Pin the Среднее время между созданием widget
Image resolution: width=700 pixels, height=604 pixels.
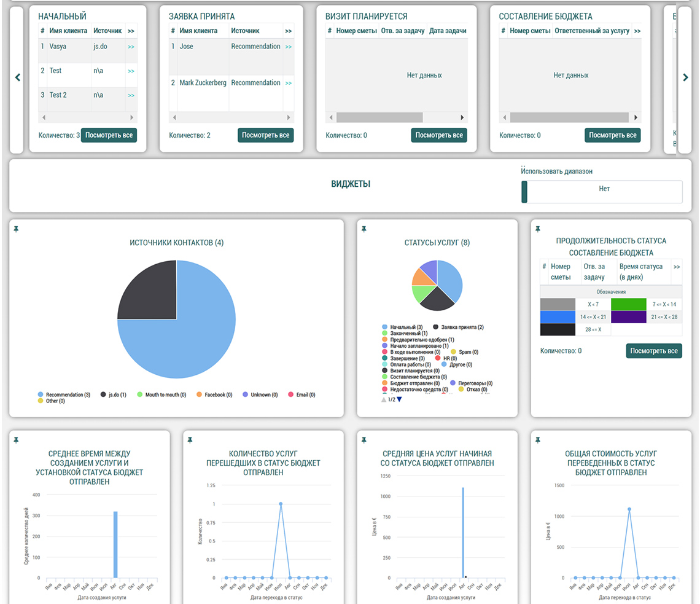pos(16,440)
